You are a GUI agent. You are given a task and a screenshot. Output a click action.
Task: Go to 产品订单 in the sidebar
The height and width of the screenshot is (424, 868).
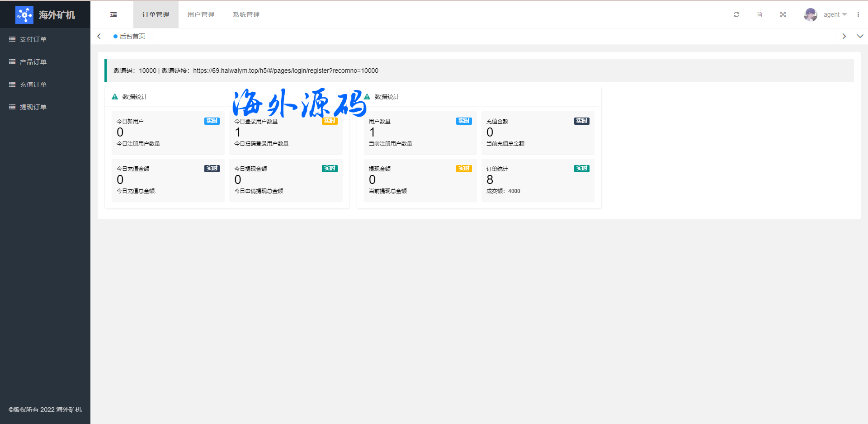pyautogui.click(x=33, y=62)
